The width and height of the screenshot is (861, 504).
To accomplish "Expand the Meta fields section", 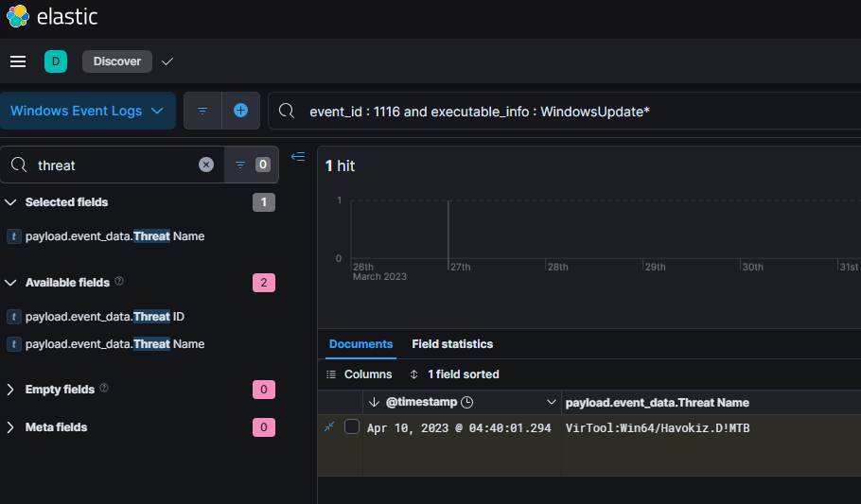I will pyautogui.click(x=11, y=427).
